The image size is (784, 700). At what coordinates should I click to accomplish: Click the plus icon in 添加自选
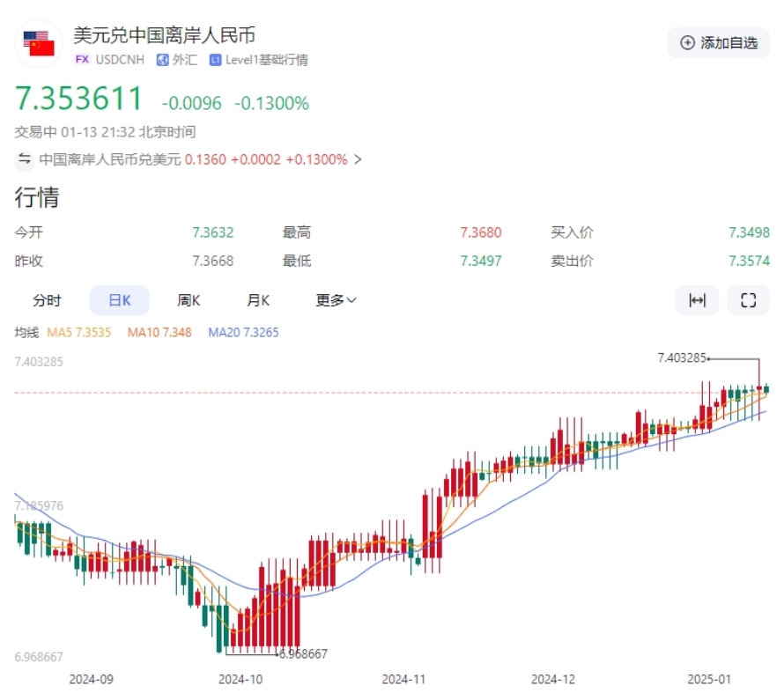pos(687,42)
